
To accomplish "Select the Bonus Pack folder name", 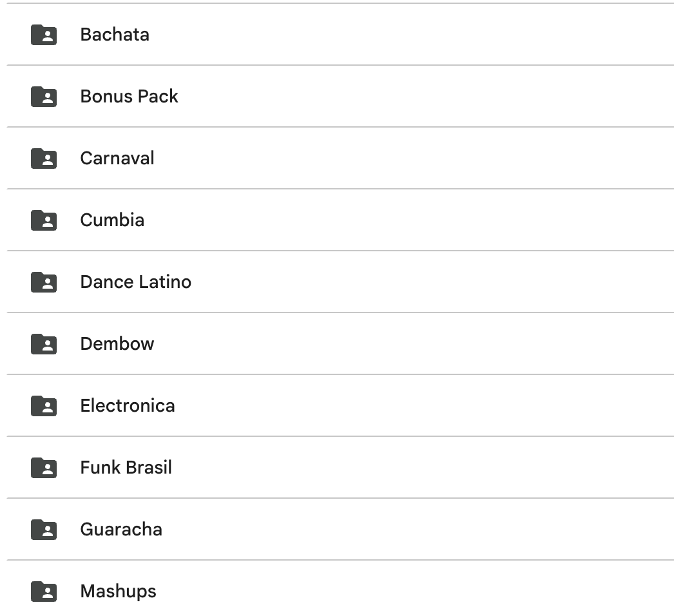I will click(129, 97).
